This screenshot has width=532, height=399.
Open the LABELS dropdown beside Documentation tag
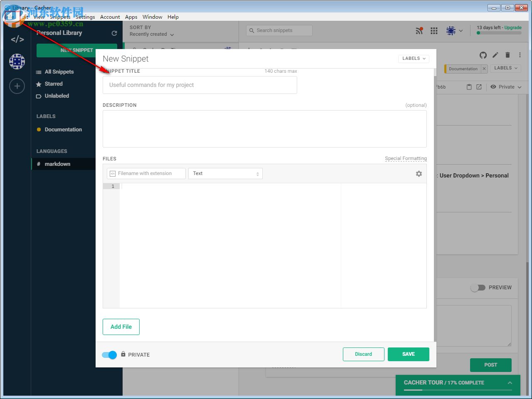(506, 68)
